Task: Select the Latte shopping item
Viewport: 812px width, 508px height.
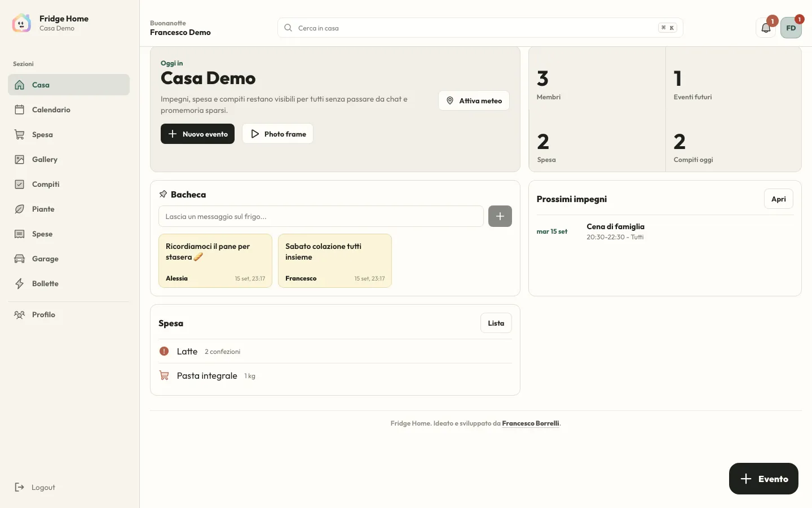Action: click(335, 351)
